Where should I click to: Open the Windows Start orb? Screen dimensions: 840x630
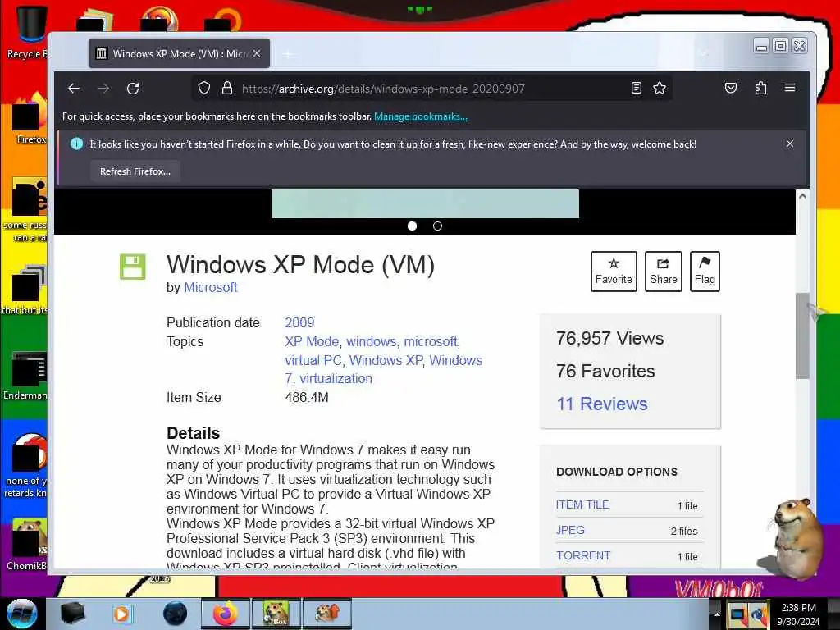tap(21, 614)
